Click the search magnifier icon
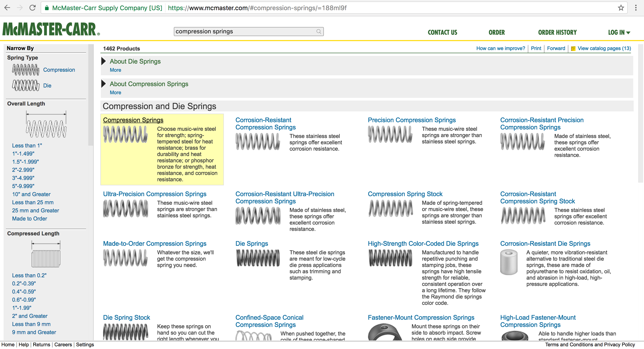Screen dimensions: 644x349 pos(319,31)
